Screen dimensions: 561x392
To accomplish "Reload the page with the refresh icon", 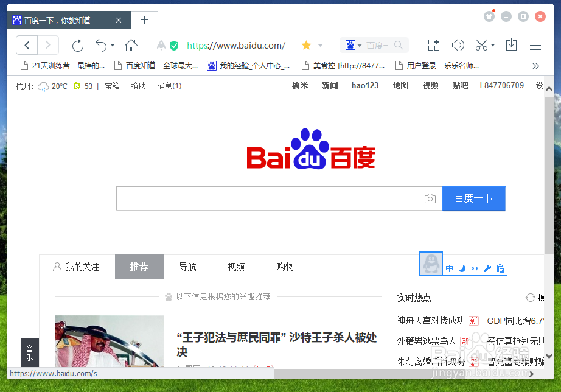I will click(78, 46).
